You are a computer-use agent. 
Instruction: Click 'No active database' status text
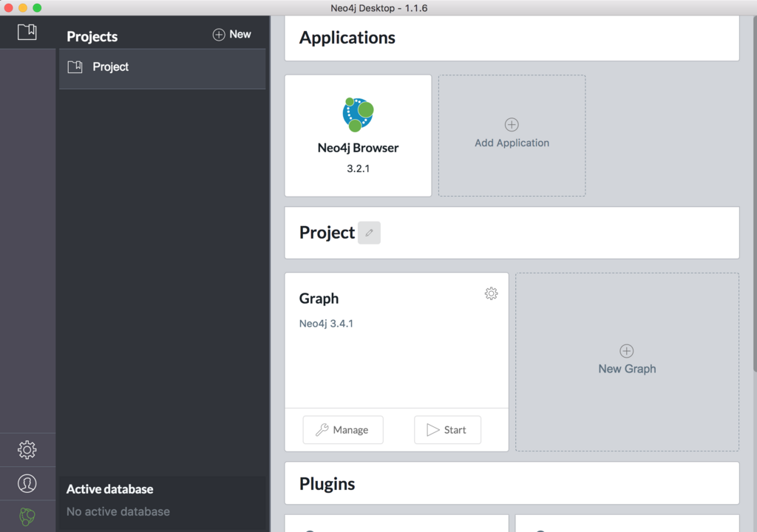tap(118, 512)
